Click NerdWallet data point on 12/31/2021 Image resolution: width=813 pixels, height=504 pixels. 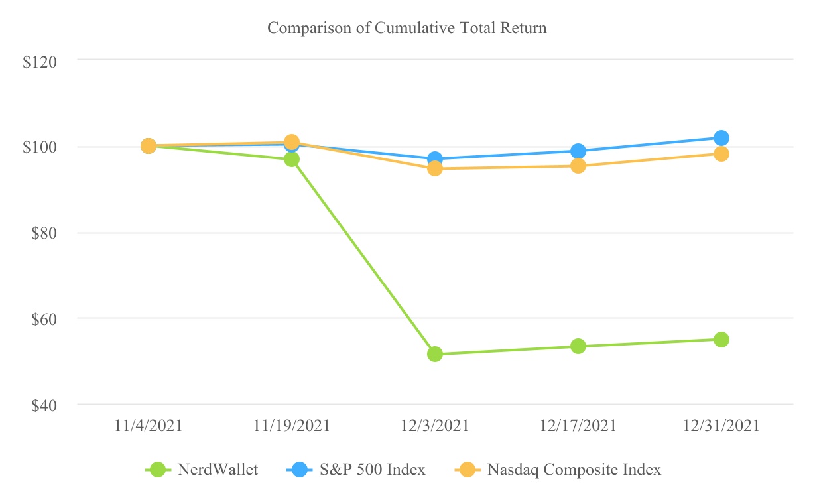[x=721, y=340]
